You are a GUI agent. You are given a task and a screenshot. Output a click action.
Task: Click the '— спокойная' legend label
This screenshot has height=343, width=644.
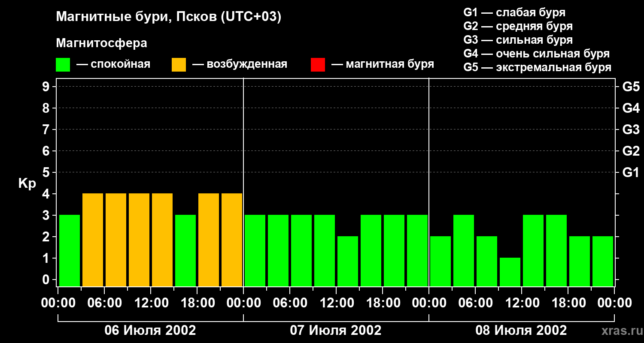[x=113, y=64]
